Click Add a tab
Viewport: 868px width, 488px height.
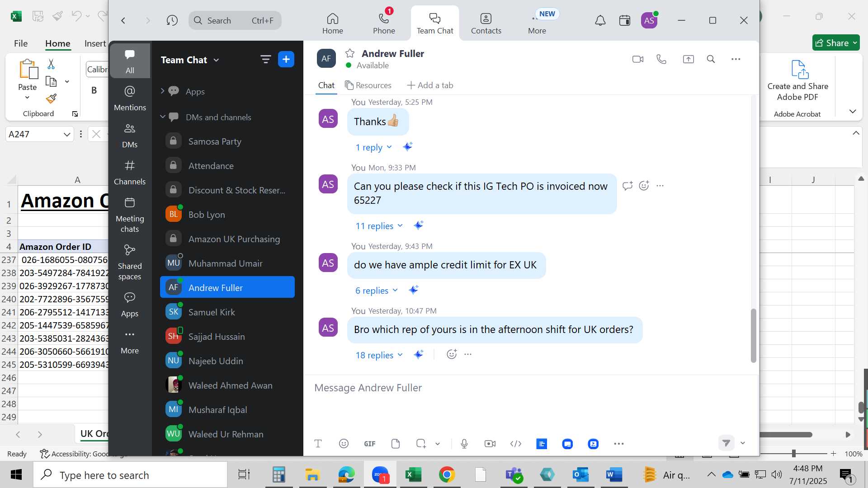pyautogui.click(x=430, y=85)
